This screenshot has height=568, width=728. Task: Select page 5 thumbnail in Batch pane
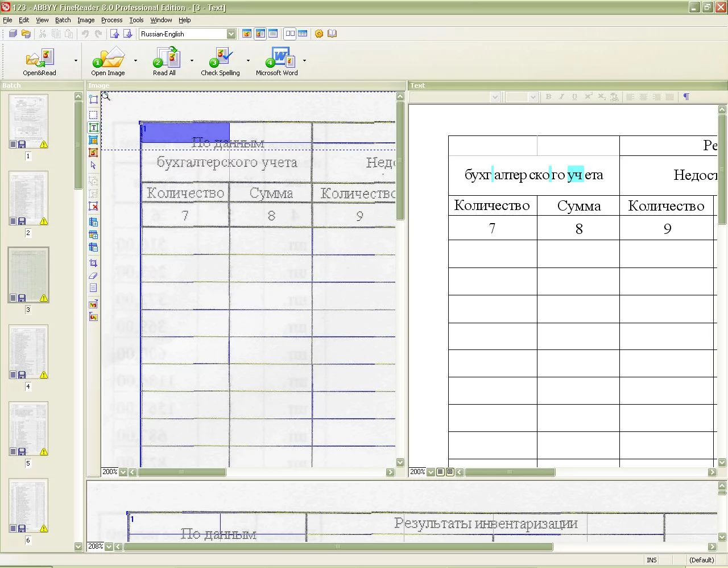click(x=28, y=429)
